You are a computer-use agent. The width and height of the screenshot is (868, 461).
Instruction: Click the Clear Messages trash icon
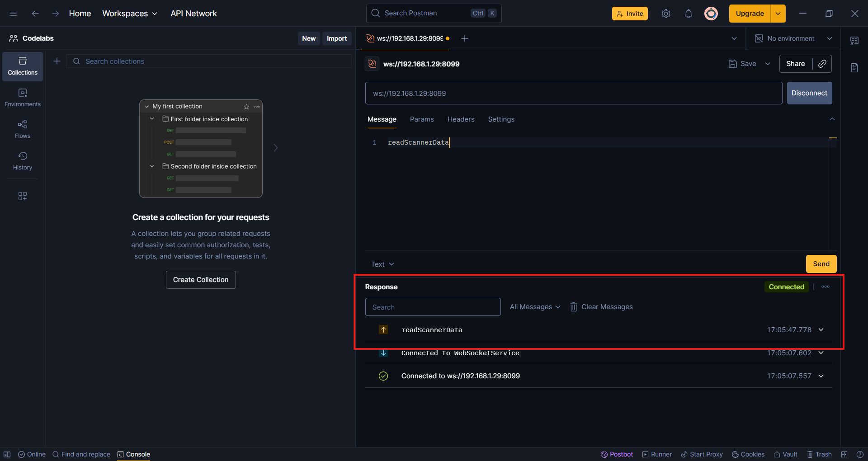573,307
